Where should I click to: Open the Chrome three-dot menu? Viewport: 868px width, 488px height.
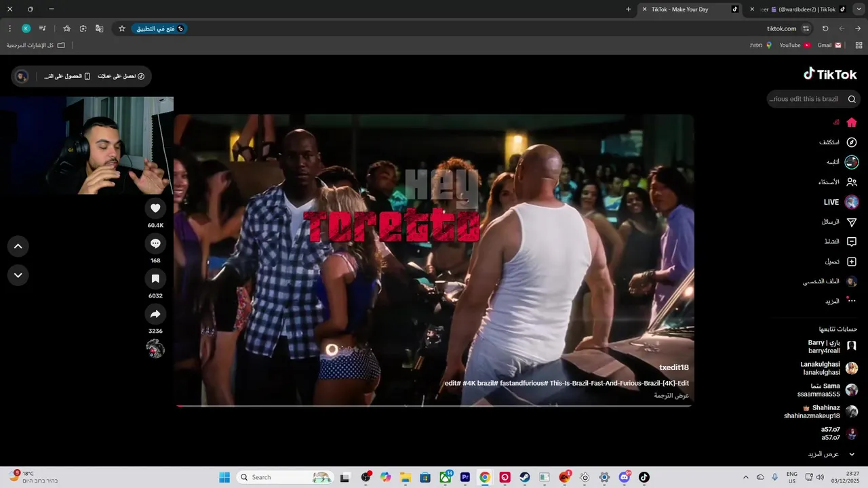pyautogui.click(x=9, y=28)
